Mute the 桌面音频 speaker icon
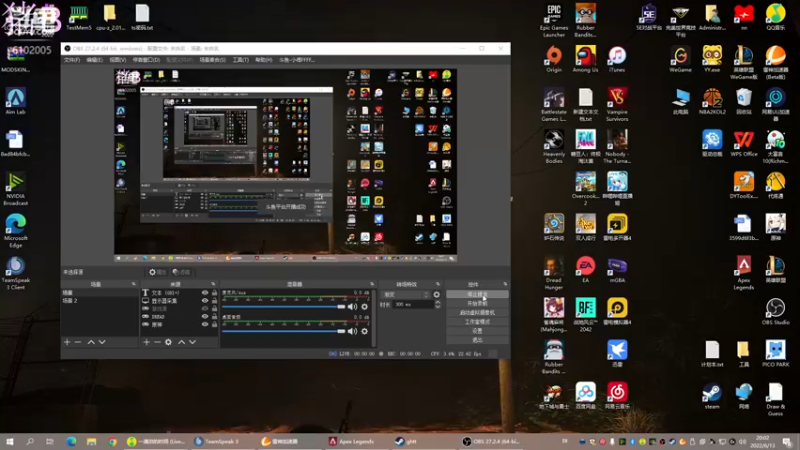Screen dimensions: 800x450 pos(353,331)
